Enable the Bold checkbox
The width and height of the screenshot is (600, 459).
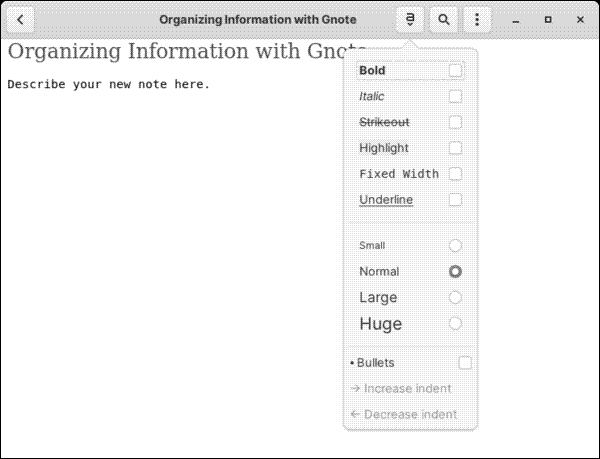coord(455,71)
